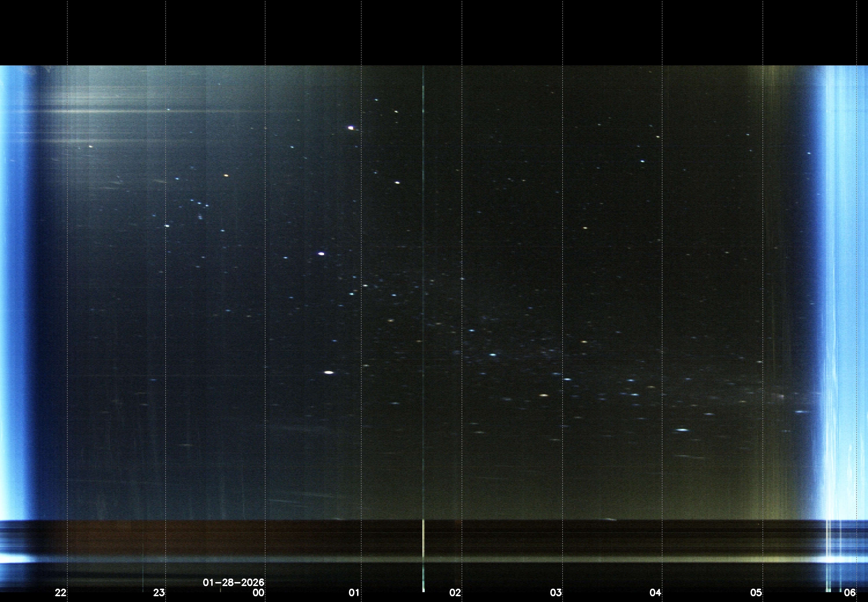The width and height of the screenshot is (868, 602).
Task: Select the 03 hour label
Action: (x=556, y=592)
